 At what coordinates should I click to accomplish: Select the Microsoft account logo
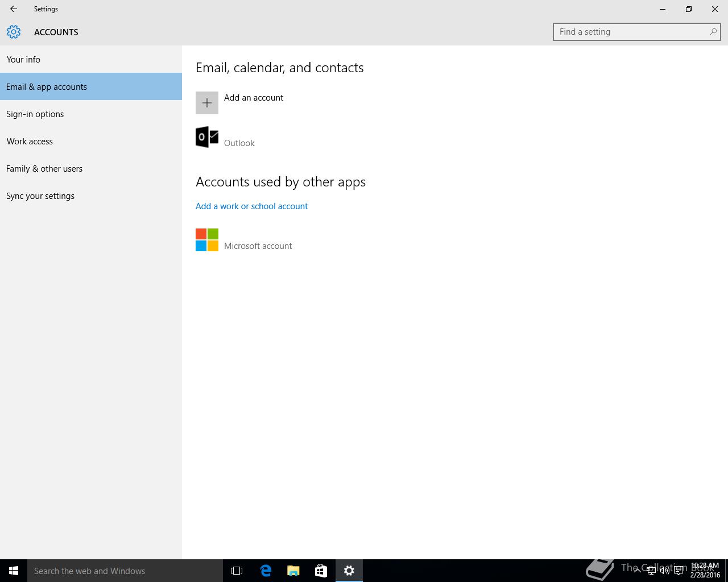pos(207,240)
